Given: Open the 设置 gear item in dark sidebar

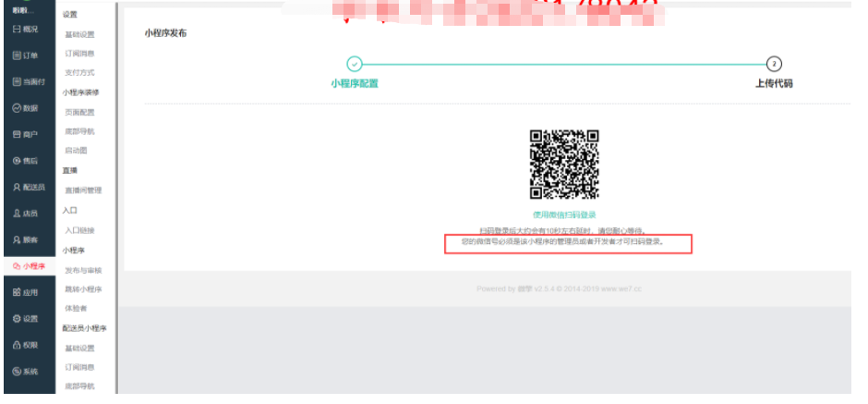Looking at the screenshot, I should (26, 319).
